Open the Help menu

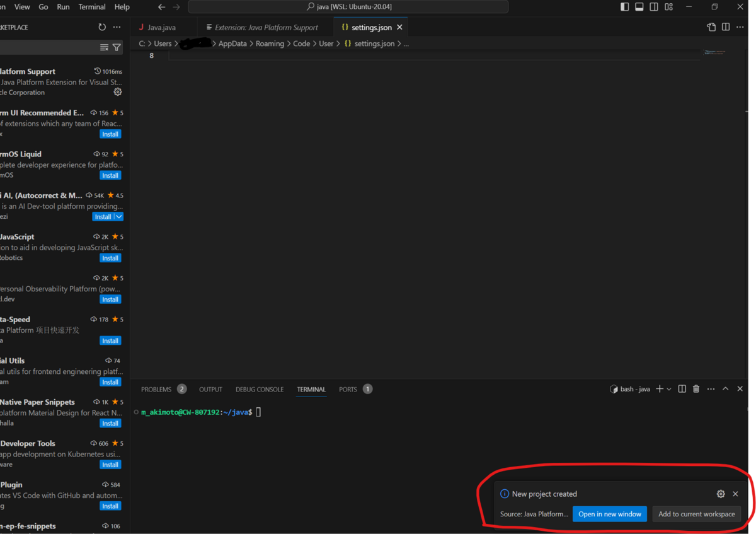pyautogui.click(x=122, y=7)
